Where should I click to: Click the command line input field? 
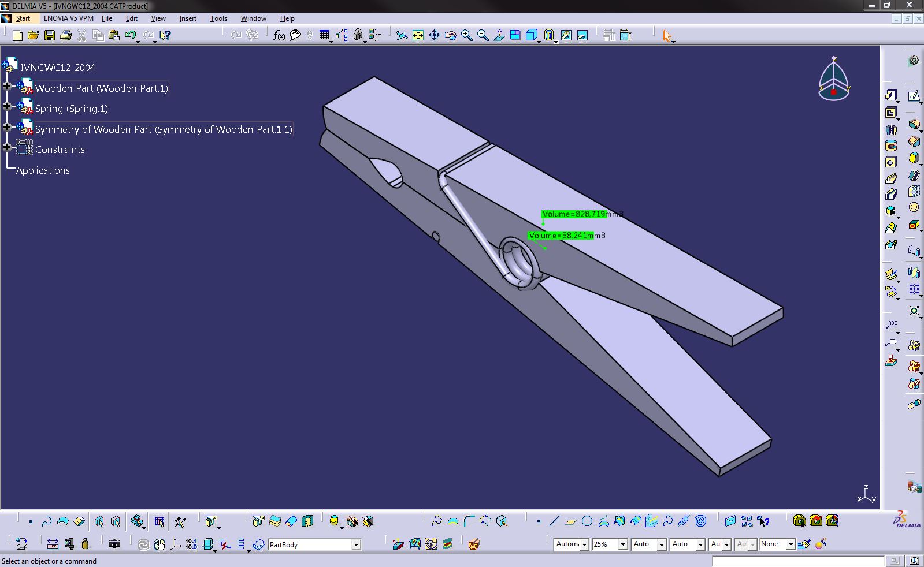797,561
